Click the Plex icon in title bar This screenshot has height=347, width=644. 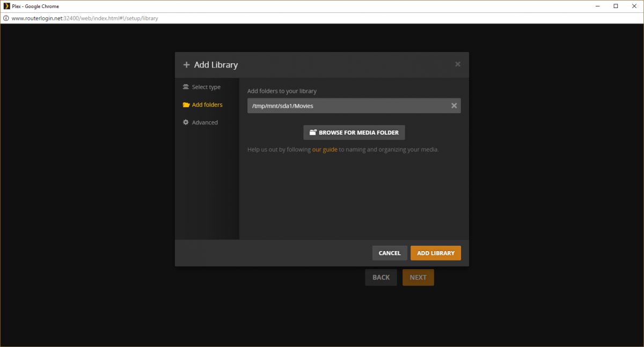pos(6,6)
